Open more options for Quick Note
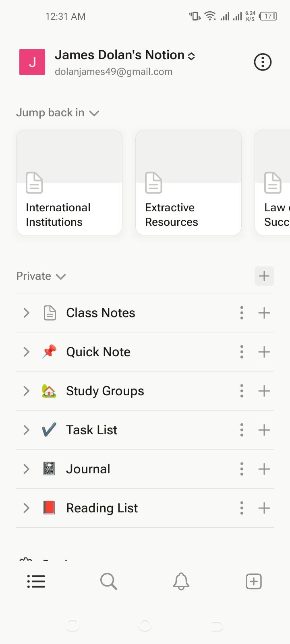 point(242,352)
